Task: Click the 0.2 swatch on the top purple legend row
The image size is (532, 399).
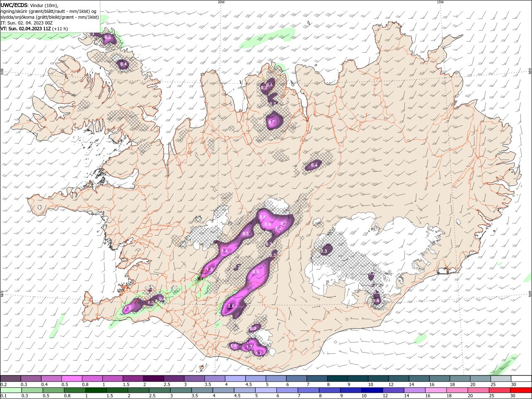Action: (x=10, y=379)
